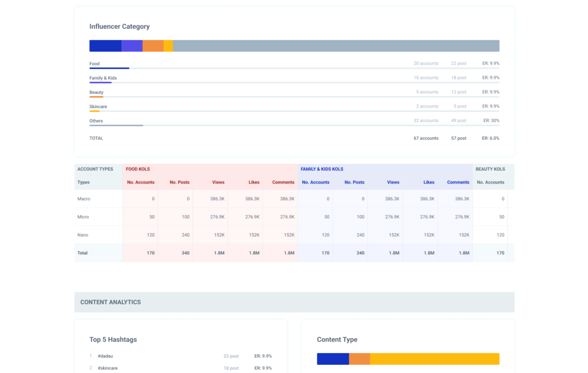Click the yellow segment in the Content Type bar

coord(434,359)
